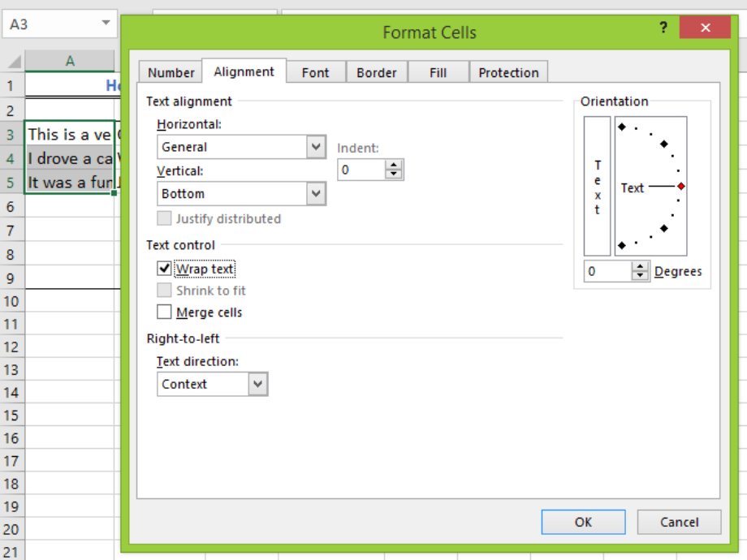747x560 pixels.
Task: Click the Cancel button
Action: 679,522
